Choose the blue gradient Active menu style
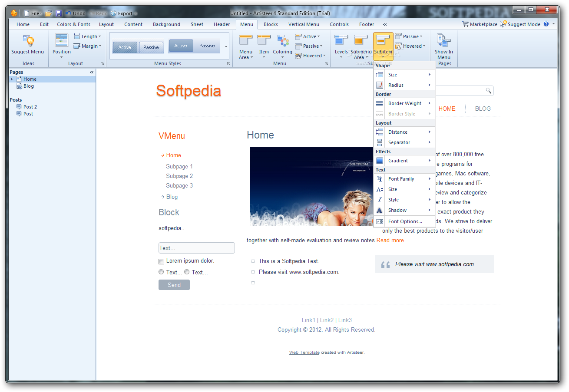This screenshot has height=392, width=569. pyautogui.click(x=181, y=46)
